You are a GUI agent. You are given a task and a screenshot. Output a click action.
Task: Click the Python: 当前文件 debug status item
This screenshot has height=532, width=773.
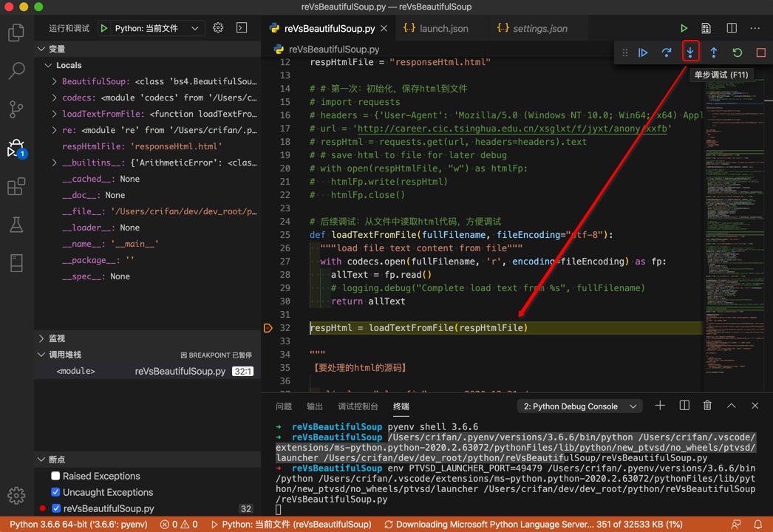291,524
